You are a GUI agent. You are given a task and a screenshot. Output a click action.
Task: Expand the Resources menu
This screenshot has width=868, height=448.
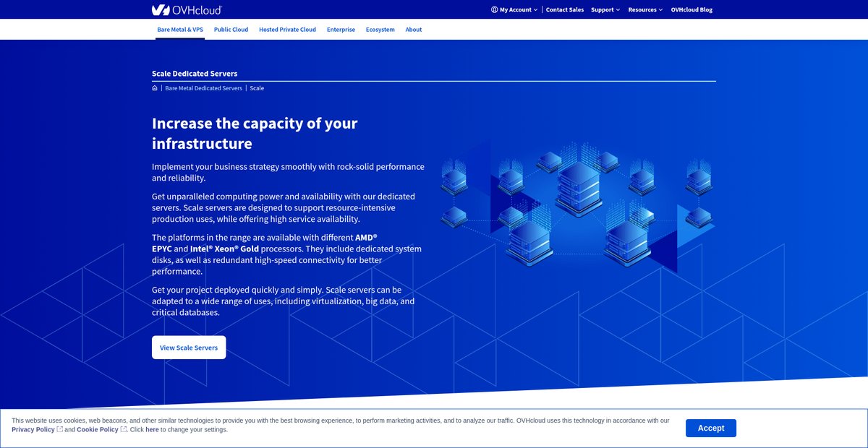[645, 10]
